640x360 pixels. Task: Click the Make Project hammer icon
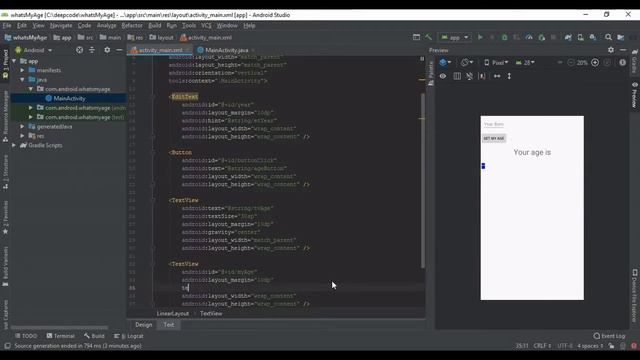(428, 37)
